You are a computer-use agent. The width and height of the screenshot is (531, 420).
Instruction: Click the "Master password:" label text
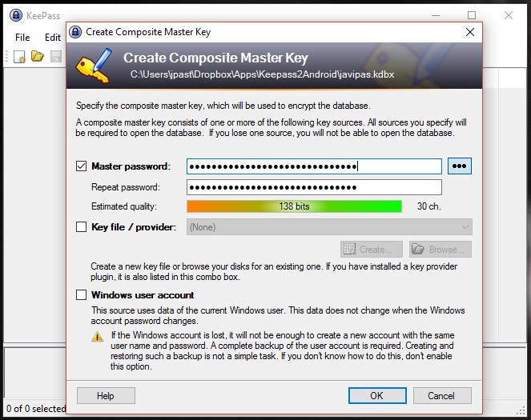pos(131,166)
